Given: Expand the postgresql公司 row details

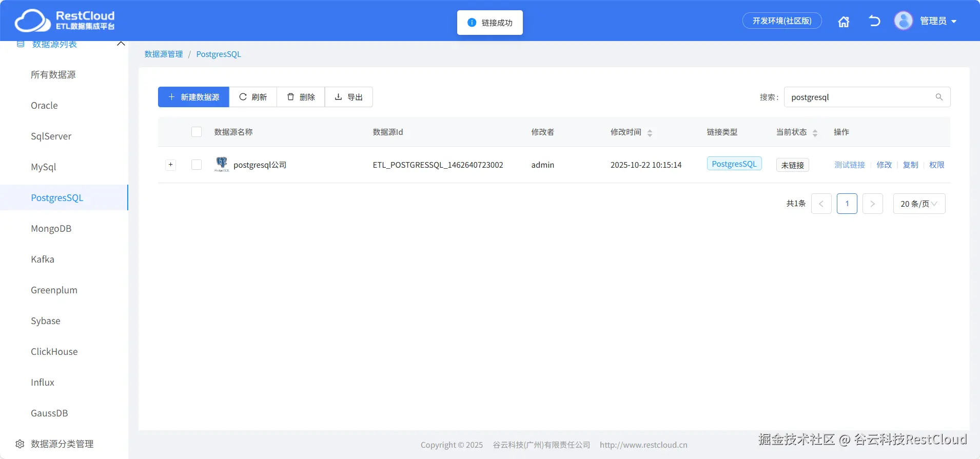Looking at the screenshot, I should click(171, 165).
